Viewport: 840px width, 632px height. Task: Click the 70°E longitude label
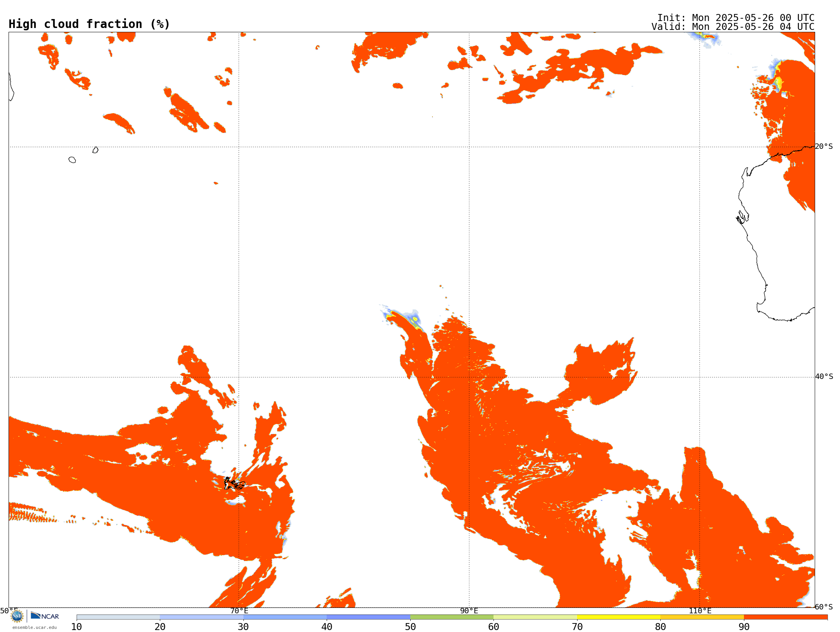239,611
